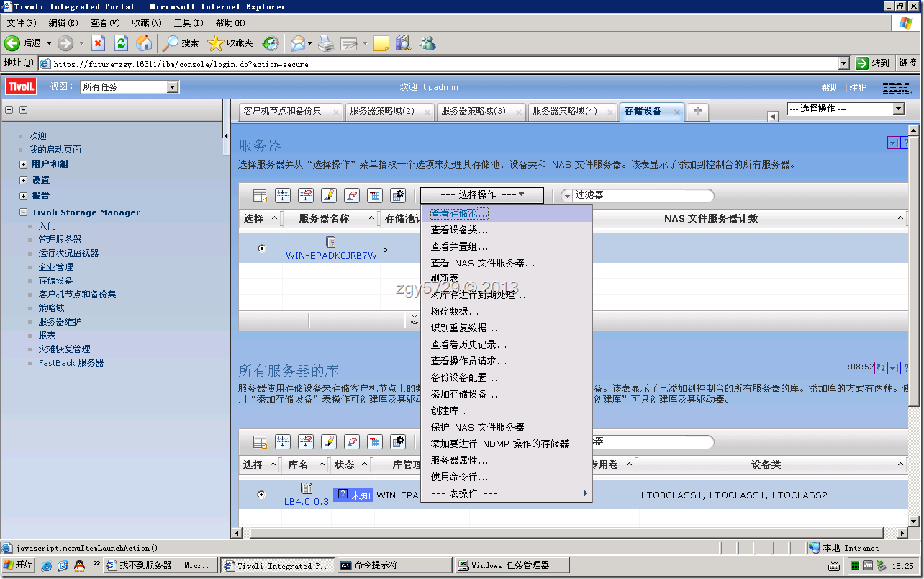Select radio button for server WIN-EPADK0JRB7W
The image size is (924, 579).
[x=261, y=248]
